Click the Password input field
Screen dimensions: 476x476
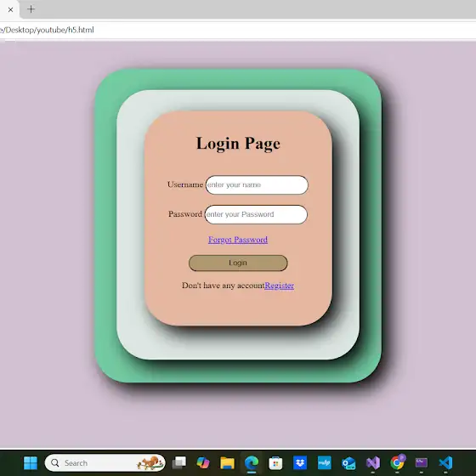[256, 214]
